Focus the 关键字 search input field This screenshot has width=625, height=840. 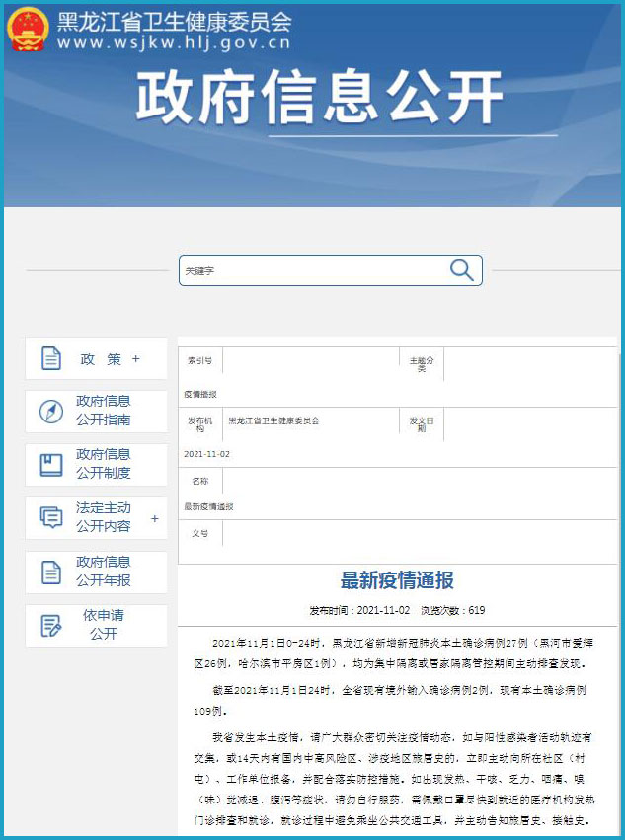click(311, 270)
